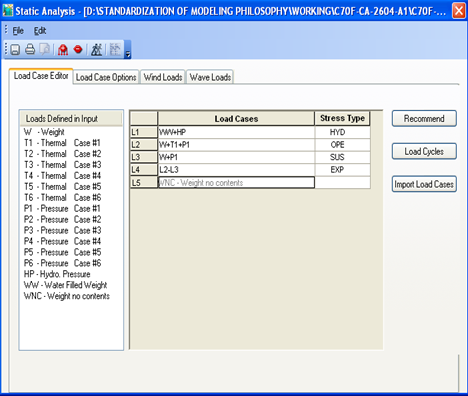
Task: Select row header L1
Action: coord(144,132)
